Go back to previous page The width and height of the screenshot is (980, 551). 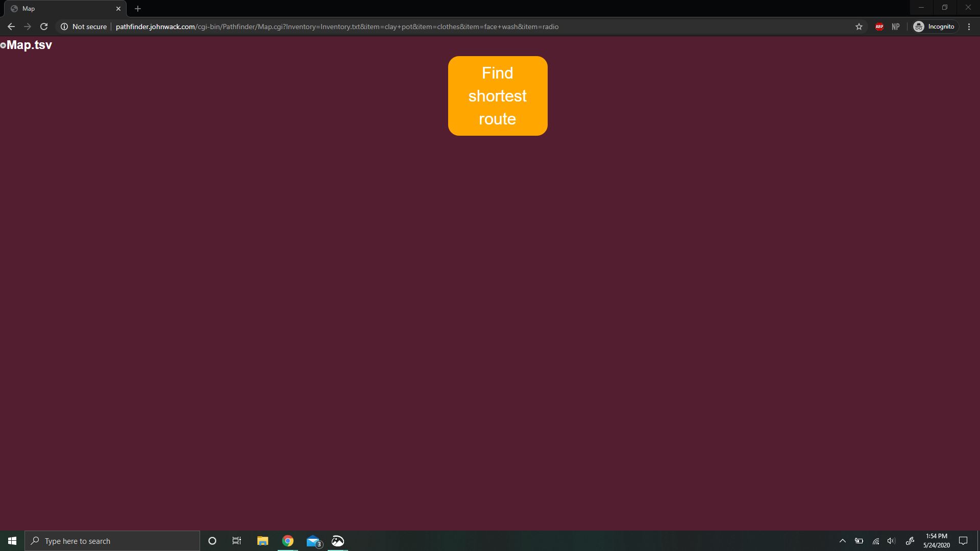(x=11, y=27)
